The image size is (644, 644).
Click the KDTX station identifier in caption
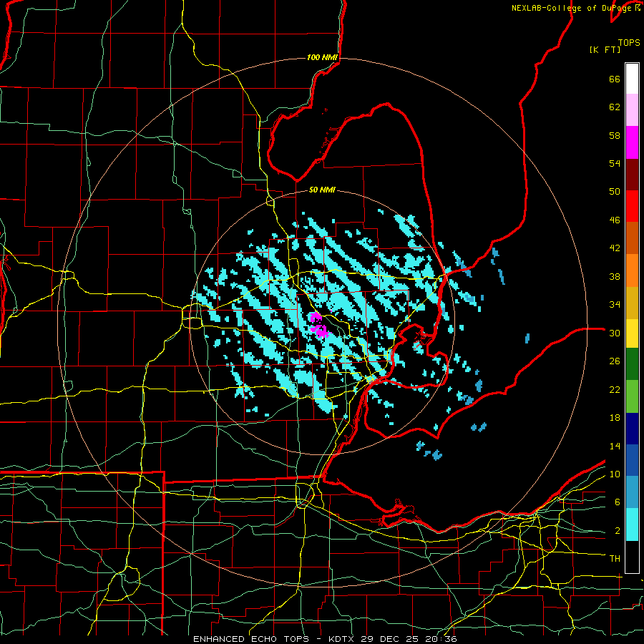(x=343, y=639)
